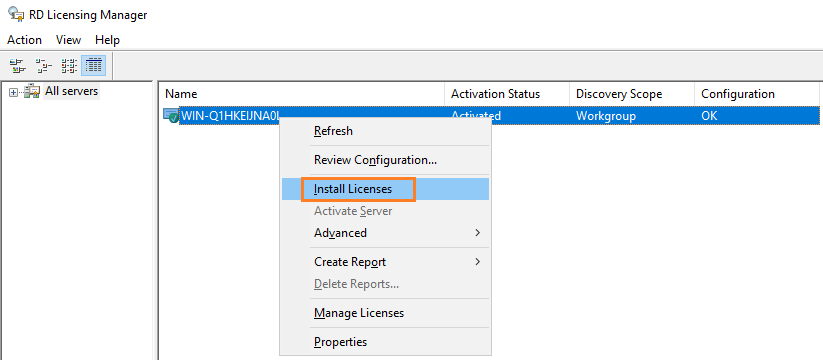
Task: Expand the All servers tree node
Action: 14,92
